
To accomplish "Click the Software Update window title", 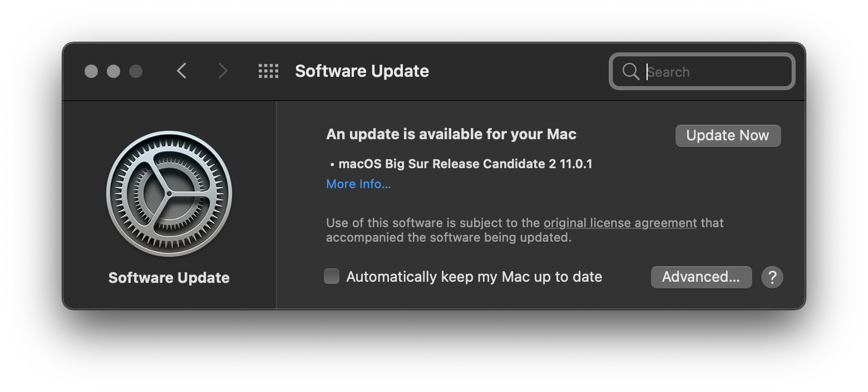I will tap(362, 71).
